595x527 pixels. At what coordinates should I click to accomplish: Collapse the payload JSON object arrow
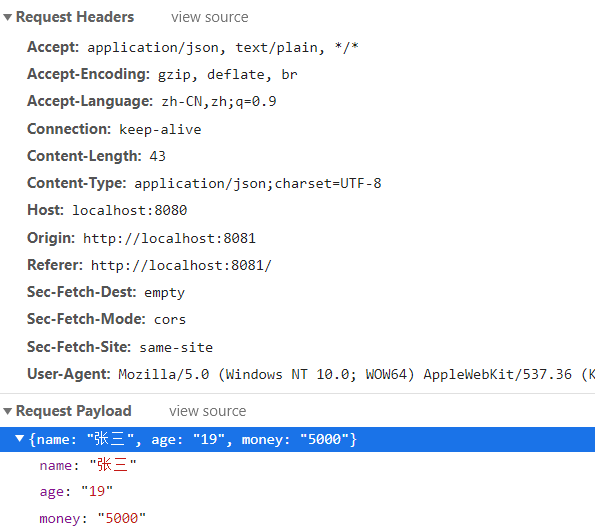[x=19, y=439]
